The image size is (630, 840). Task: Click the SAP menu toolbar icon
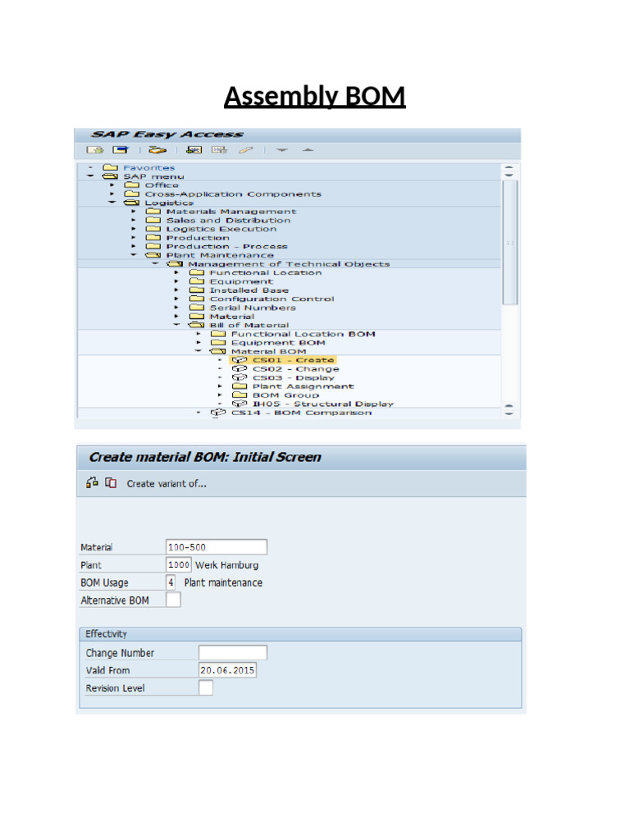click(121, 150)
